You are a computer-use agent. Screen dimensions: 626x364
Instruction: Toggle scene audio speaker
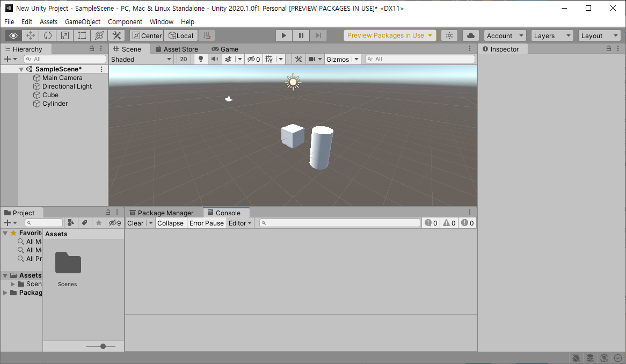click(215, 59)
